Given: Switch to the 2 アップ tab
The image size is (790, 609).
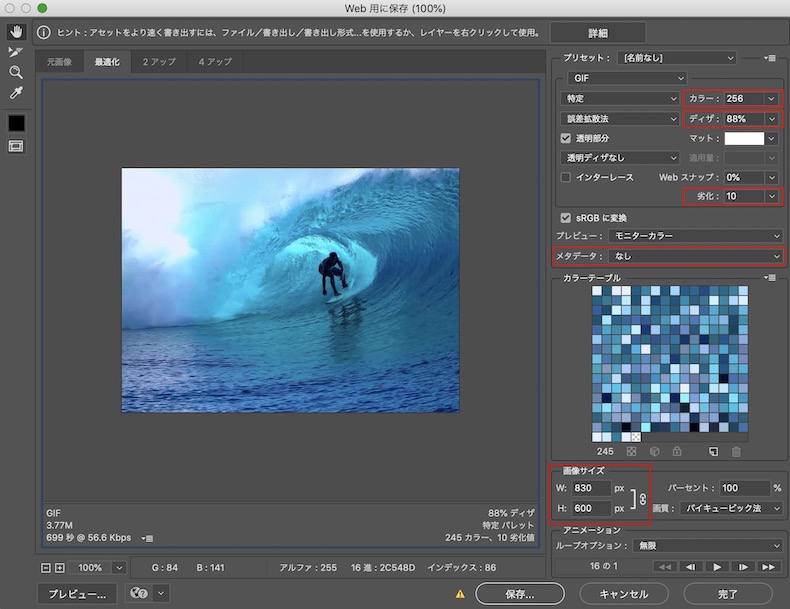Looking at the screenshot, I should click(159, 62).
